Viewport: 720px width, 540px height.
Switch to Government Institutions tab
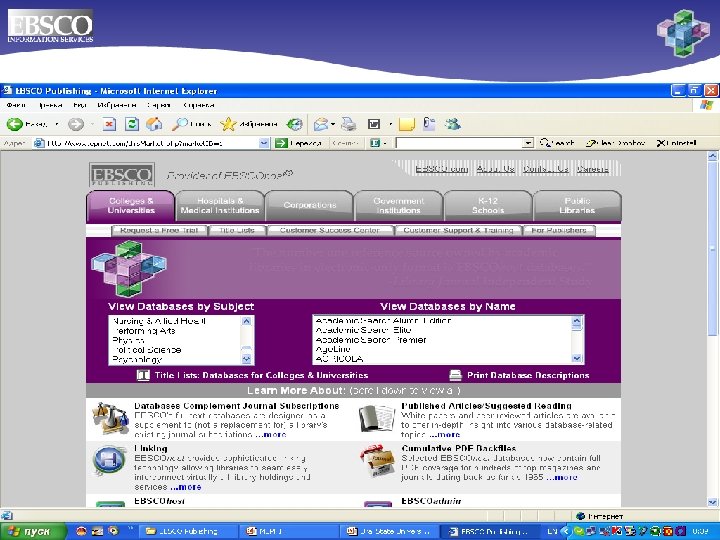[399, 206]
